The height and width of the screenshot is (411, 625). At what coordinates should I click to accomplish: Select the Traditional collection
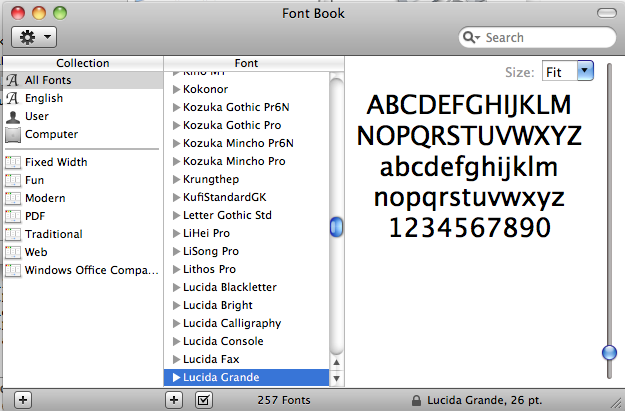pyautogui.click(x=83, y=234)
